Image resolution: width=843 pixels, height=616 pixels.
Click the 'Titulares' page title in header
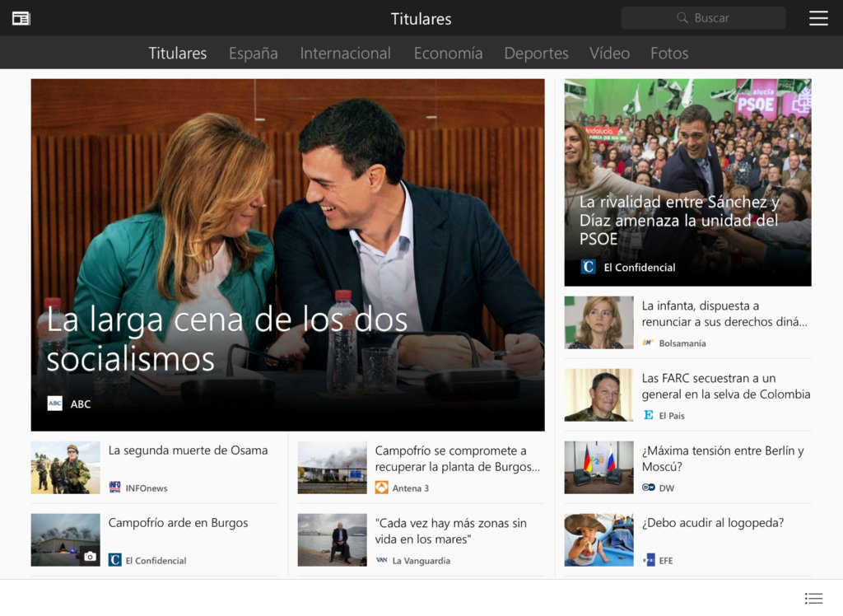[x=421, y=19]
